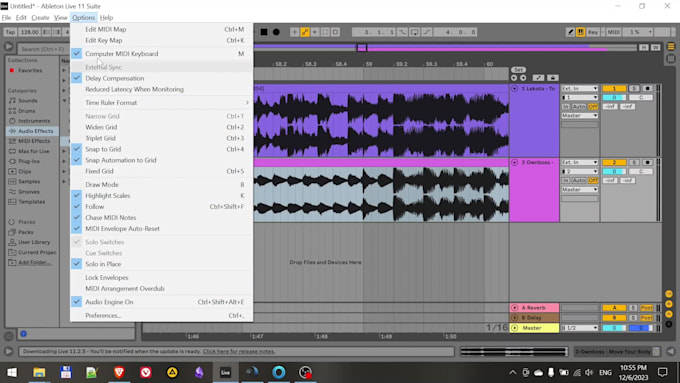The image size is (680, 383).
Task: Toggle Highlight Scales option
Action: 161,196
